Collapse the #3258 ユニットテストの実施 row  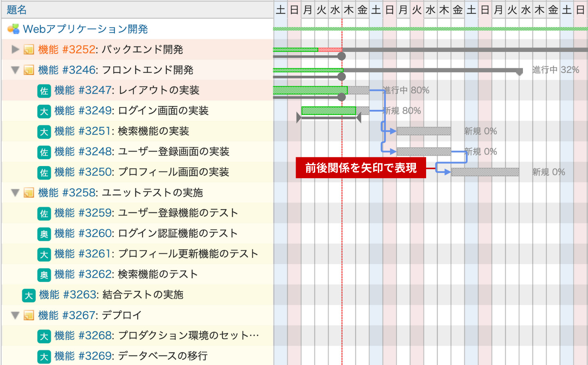coord(15,193)
